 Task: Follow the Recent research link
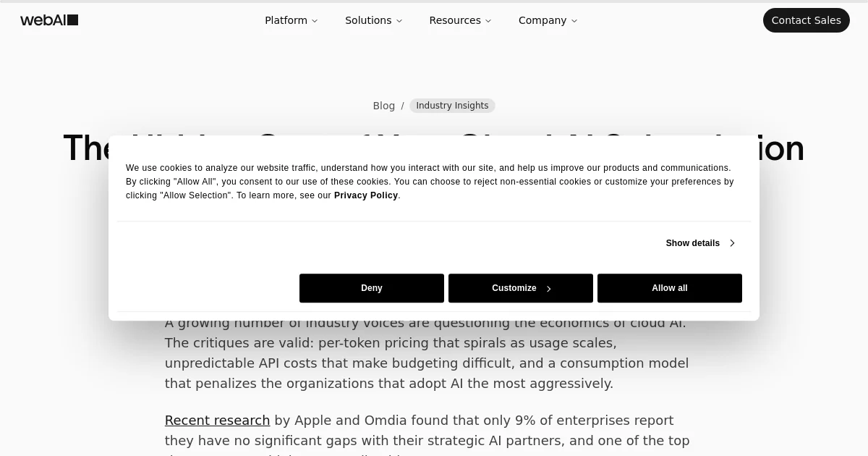click(x=217, y=421)
